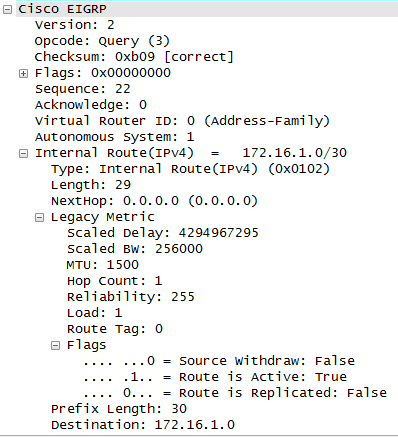This screenshot has width=398, height=437.
Task: Select the NextHop: 0.0.0.0 line
Action: coord(154,201)
